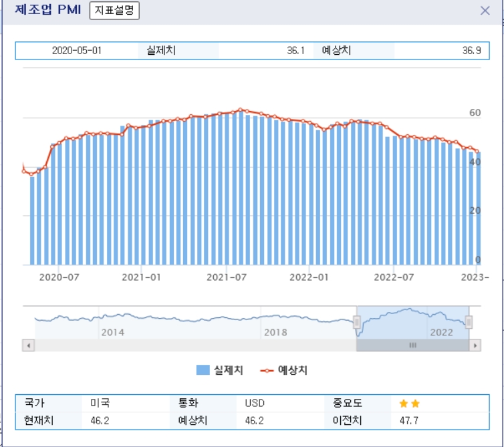This screenshot has height=447, width=504.
Task: Grab the left handle of range selector
Action: (356, 322)
